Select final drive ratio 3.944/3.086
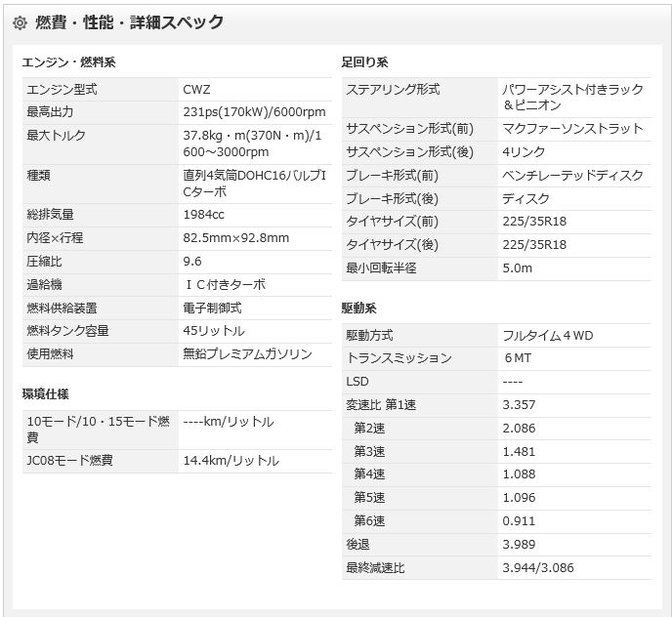Image resolution: width=672 pixels, height=617 pixels. point(538,568)
